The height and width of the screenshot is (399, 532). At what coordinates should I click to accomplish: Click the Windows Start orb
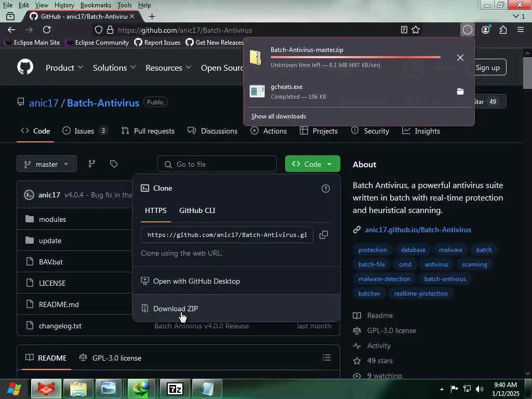pos(14,389)
